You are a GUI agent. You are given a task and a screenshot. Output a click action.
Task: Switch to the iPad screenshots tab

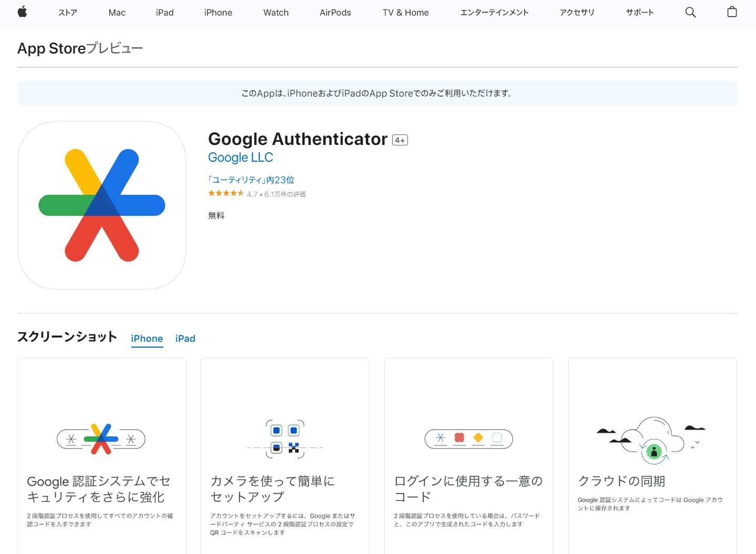tap(185, 338)
